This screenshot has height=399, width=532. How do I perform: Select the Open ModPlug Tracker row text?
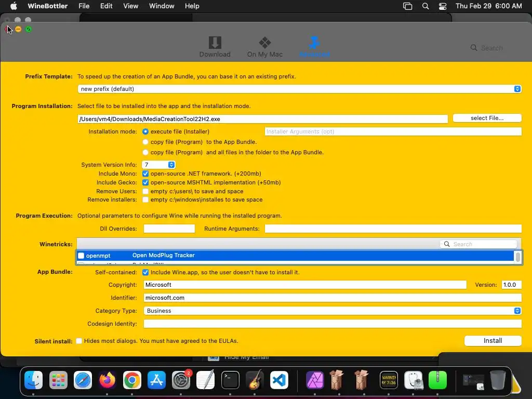click(x=164, y=255)
